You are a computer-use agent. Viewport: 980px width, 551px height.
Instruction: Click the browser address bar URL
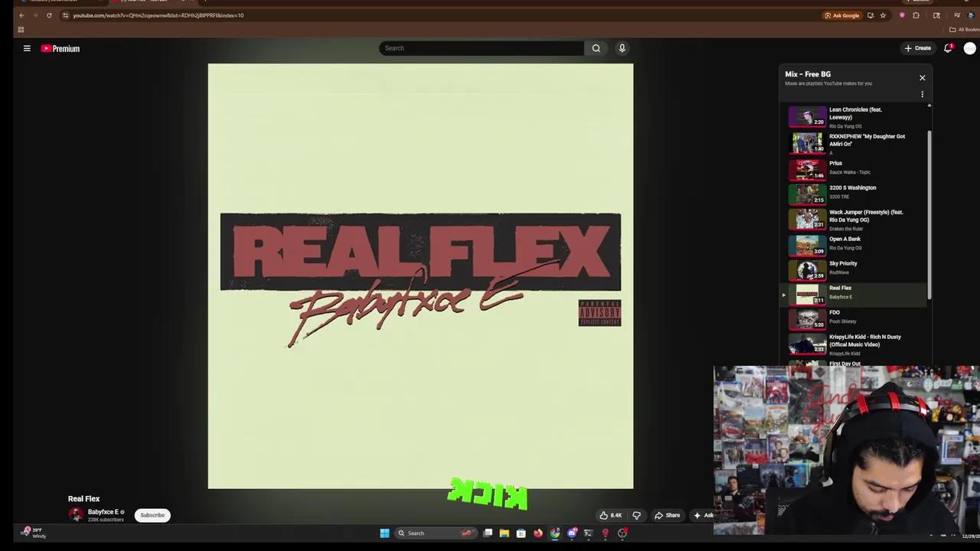pyautogui.click(x=158, y=15)
